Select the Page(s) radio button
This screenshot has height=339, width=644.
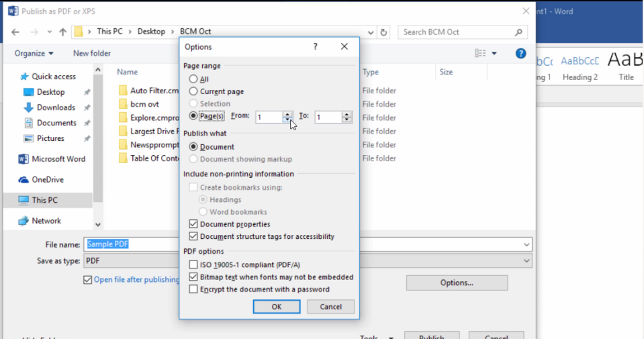tap(193, 115)
